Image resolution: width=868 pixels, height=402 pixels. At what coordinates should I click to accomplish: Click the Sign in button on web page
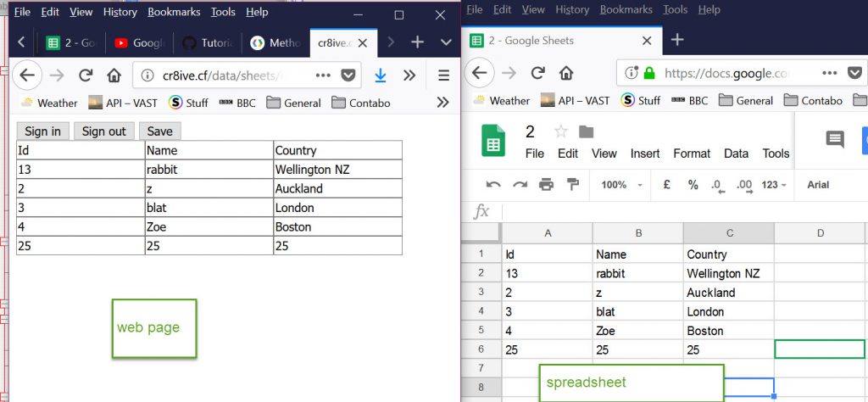[42, 131]
